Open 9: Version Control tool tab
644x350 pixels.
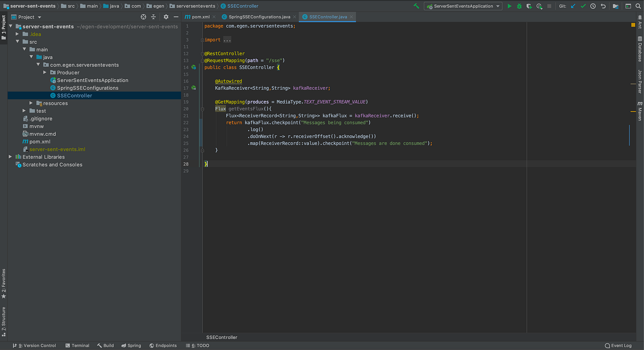34,345
